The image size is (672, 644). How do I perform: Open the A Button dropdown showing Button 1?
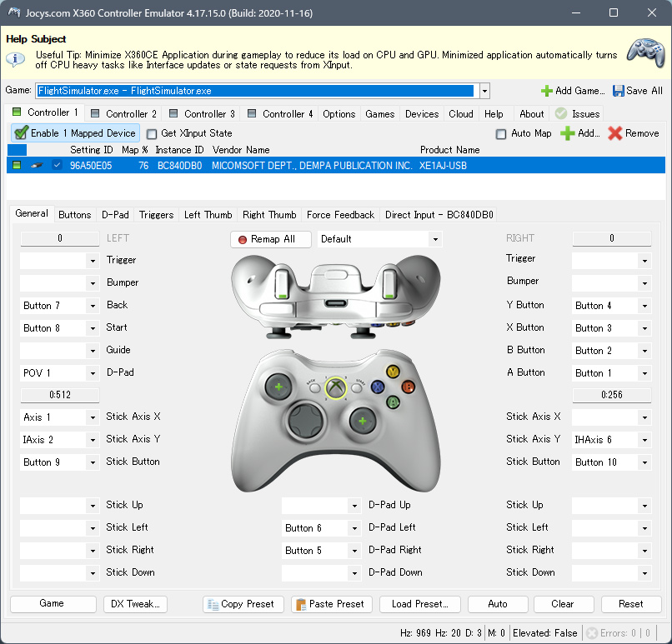coord(644,373)
